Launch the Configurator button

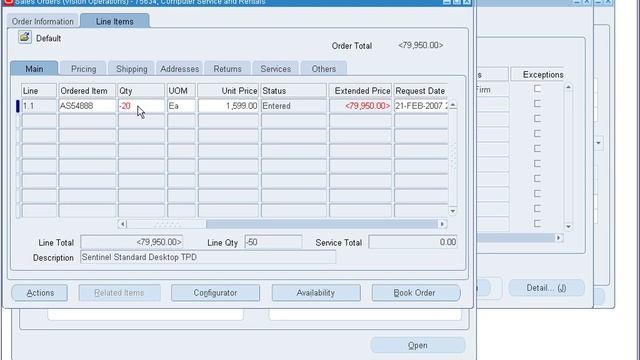point(215,293)
